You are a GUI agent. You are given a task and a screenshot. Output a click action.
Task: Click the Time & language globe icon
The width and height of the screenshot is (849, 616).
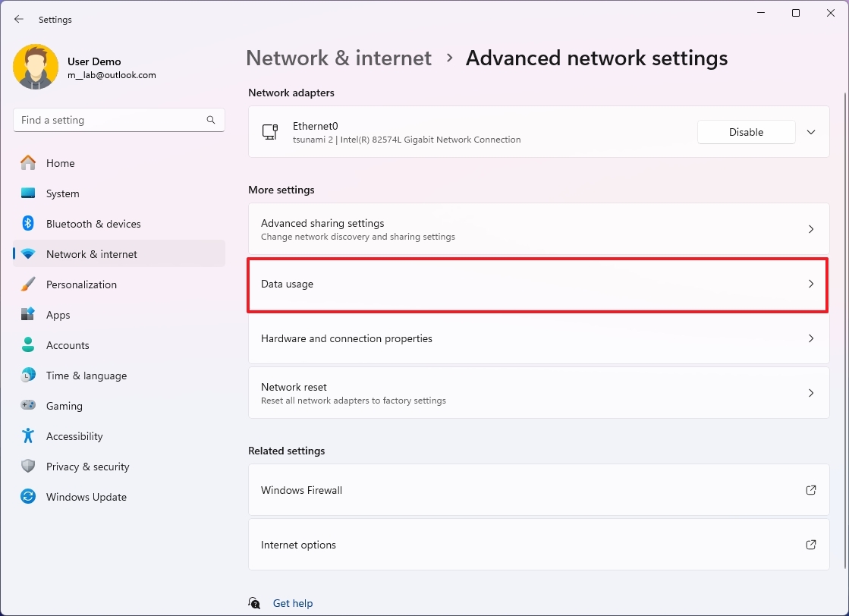28,375
